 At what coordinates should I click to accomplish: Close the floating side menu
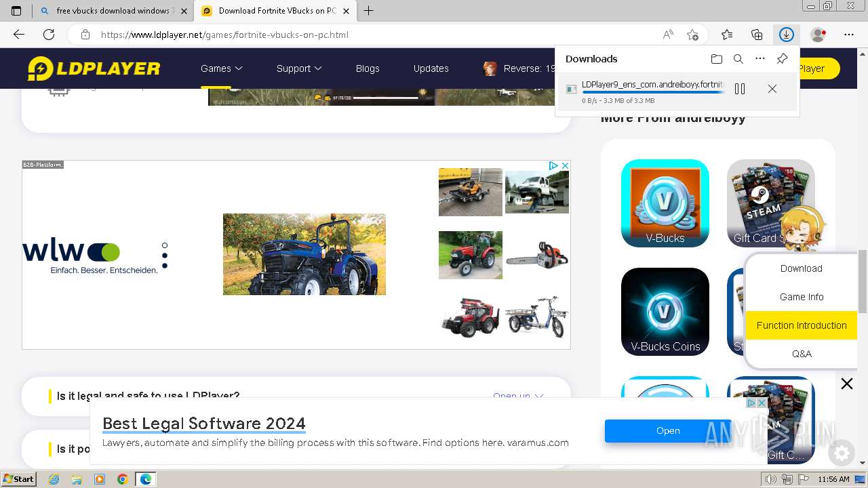click(x=847, y=384)
